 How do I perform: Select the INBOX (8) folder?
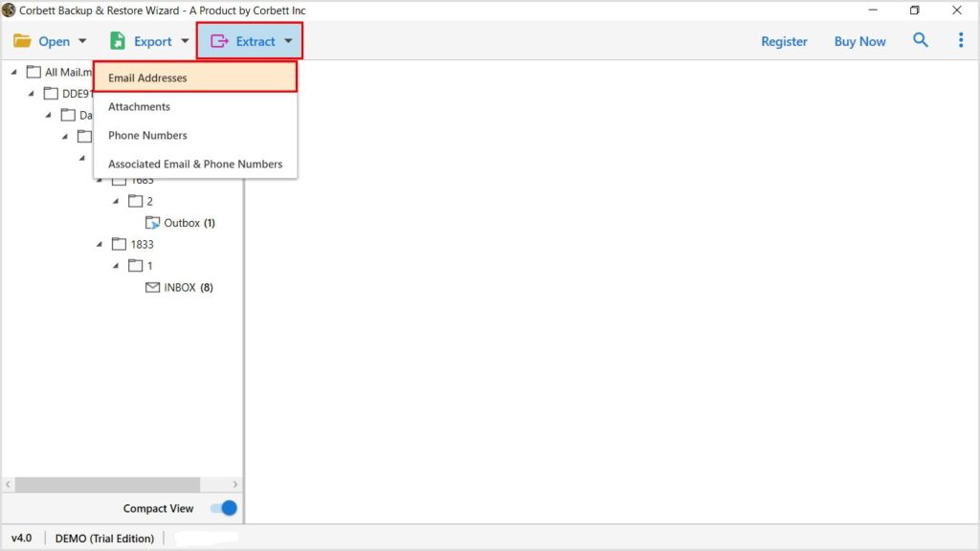(x=189, y=287)
